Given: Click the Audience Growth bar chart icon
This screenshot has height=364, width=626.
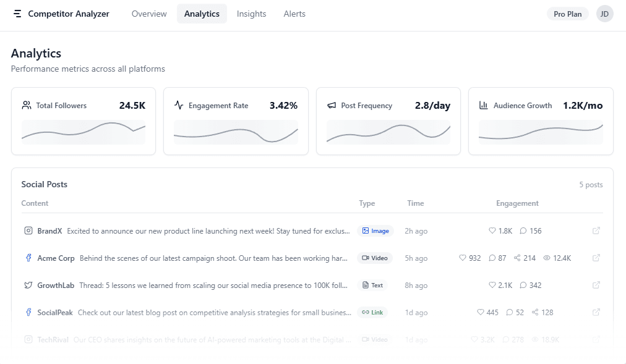Looking at the screenshot, I should point(483,105).
